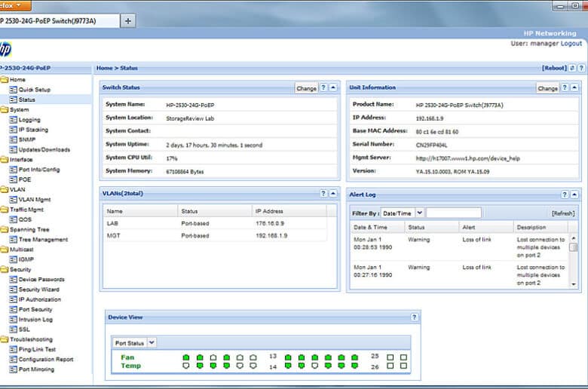
Task: Click the Reboot link
Action: [x=554, y=68]
